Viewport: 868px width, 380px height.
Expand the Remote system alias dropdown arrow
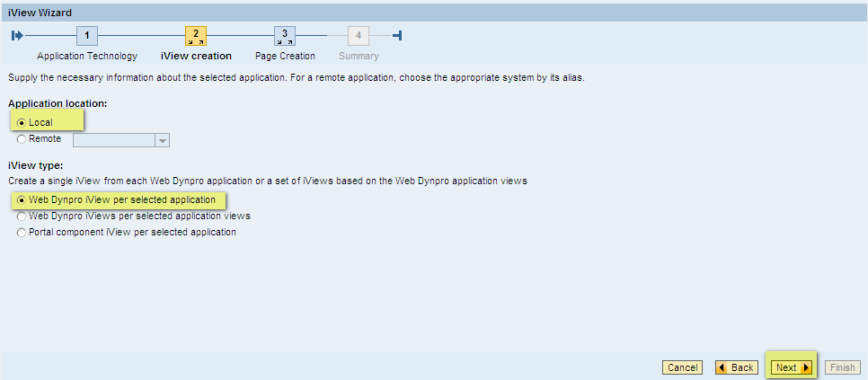162,140
